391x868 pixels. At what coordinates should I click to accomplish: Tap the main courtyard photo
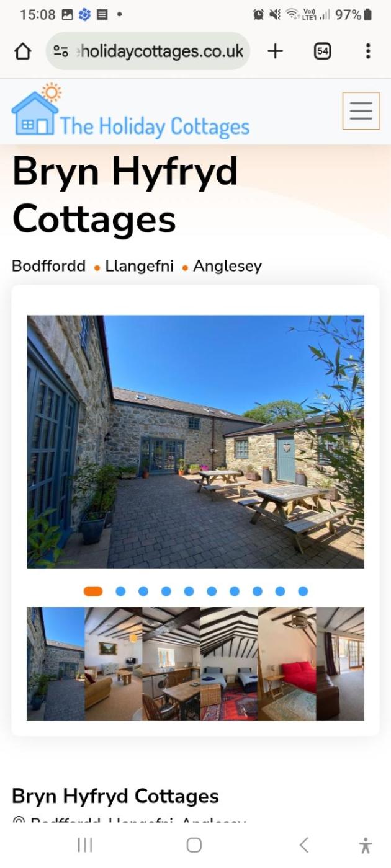click(x=195, y=442)
